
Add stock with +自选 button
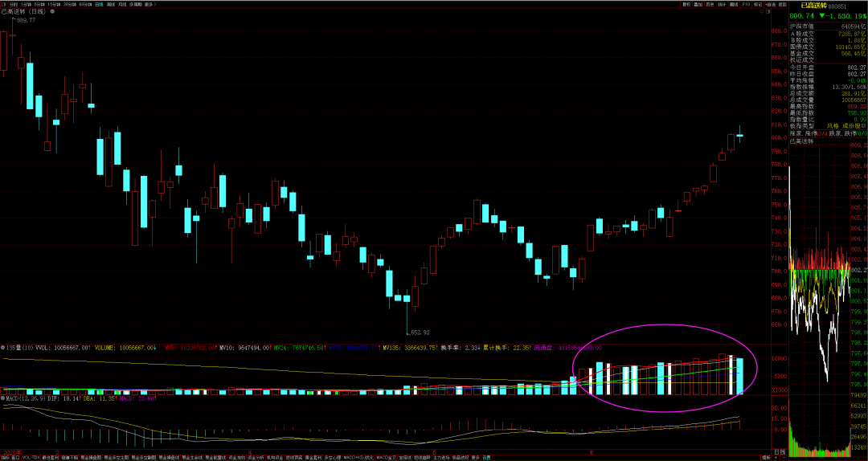click(x=770, y=5)
